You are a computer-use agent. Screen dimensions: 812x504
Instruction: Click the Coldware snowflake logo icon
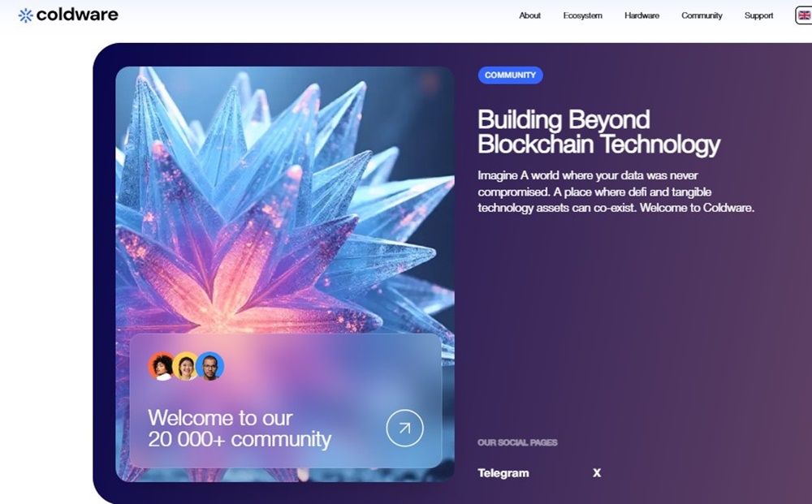25,15
